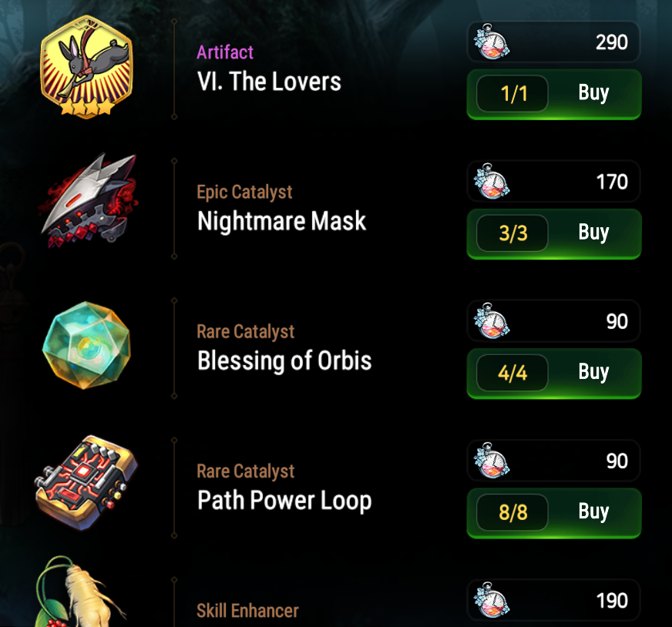672x627 pixels.
Task: Click the 1/1 stock counter
Action: [x=512, y=94]
